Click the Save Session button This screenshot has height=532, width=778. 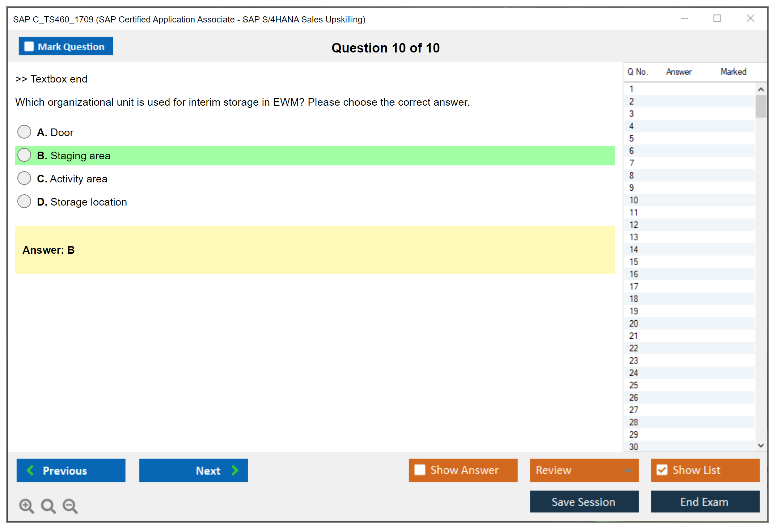[x=584, y=502]
